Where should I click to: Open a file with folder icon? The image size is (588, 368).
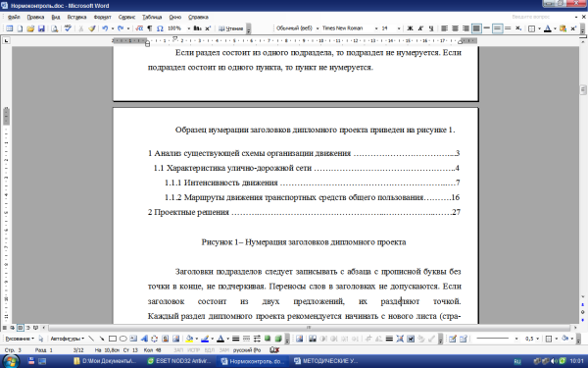pyautogui.click(x=30, y=28)
